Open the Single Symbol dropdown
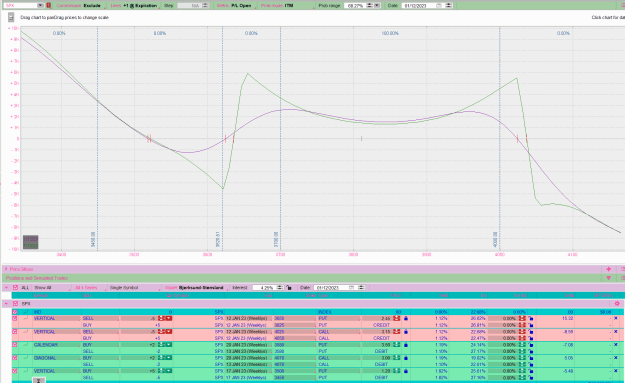This screenshot has width=625, height=383. click(135, 287)
